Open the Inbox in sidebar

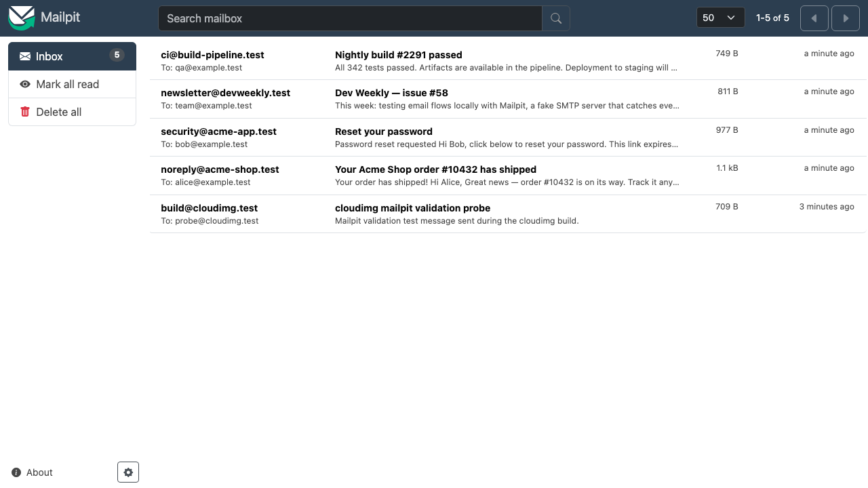pyautogui.click(x=72, y=56)
